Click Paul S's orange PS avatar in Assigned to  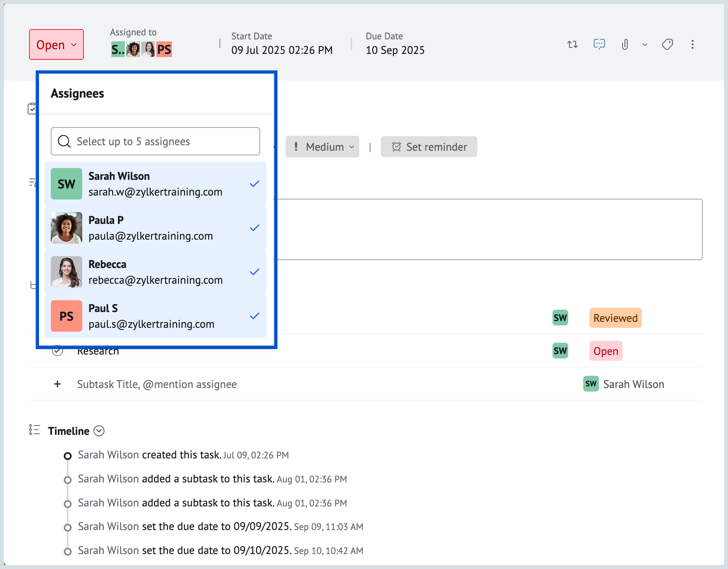point(164,49)
